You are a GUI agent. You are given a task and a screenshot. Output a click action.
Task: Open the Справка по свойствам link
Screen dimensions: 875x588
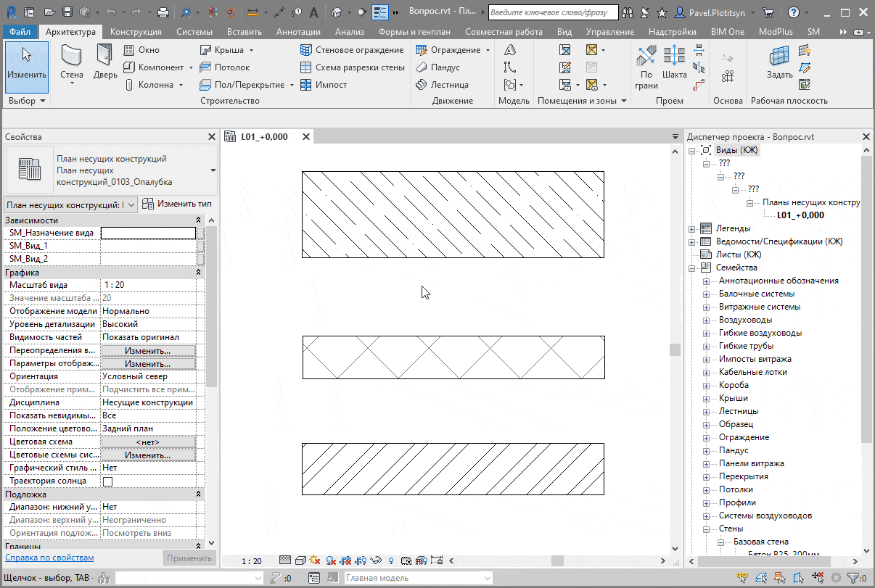point(49,558)
